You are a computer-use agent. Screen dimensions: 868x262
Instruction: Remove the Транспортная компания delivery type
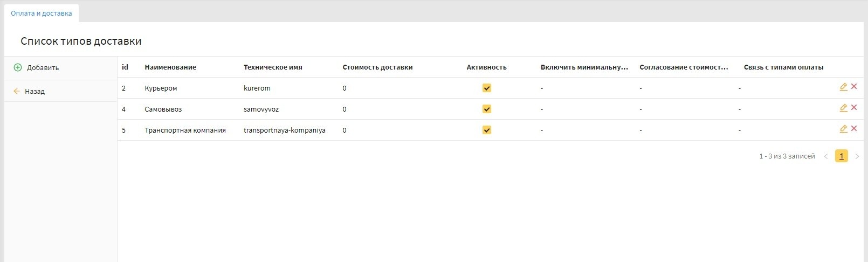point(854,129)
